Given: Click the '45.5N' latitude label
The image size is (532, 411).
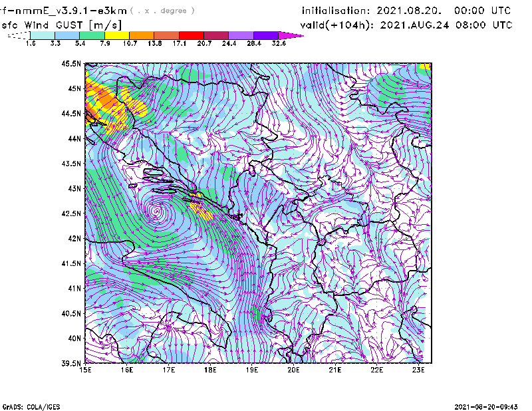Looking at the screenshot, I should (x=72, y=63).
